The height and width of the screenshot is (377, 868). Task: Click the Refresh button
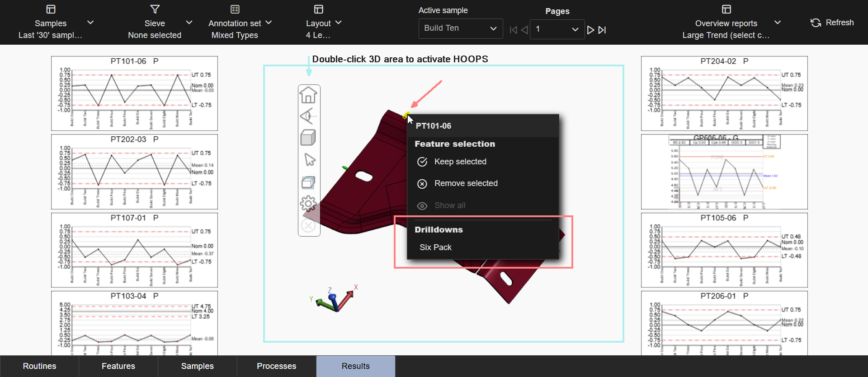[832, 23]
